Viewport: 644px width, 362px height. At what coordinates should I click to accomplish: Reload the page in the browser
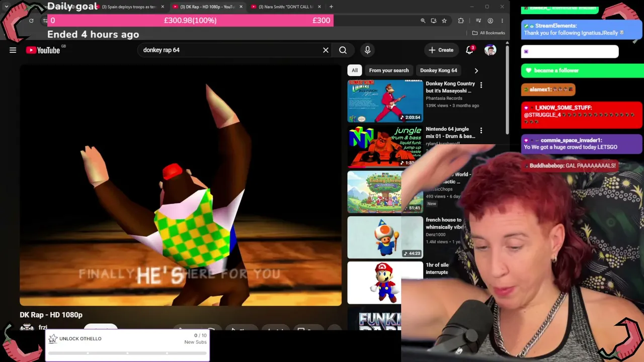(31, 21)
